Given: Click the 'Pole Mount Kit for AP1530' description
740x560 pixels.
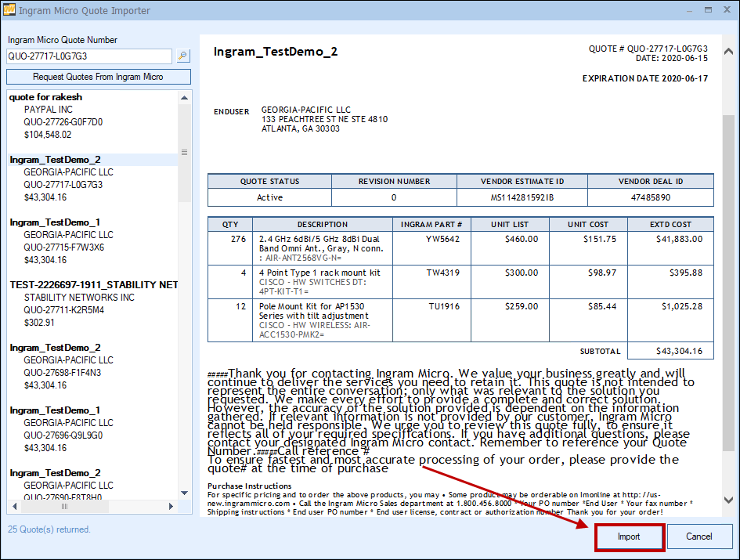Looking at the screenshot, I should pyautogui.click(x=312, y=306).
